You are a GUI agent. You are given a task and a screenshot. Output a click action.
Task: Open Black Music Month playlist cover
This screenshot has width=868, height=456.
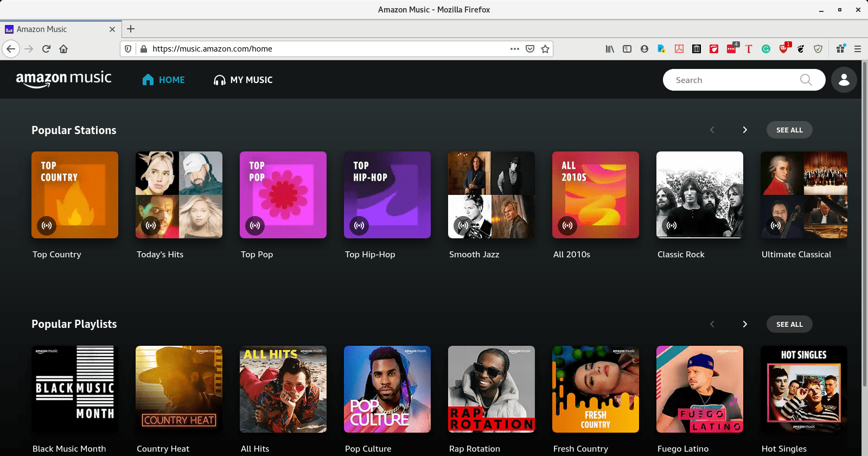click(x=75, y=389)
